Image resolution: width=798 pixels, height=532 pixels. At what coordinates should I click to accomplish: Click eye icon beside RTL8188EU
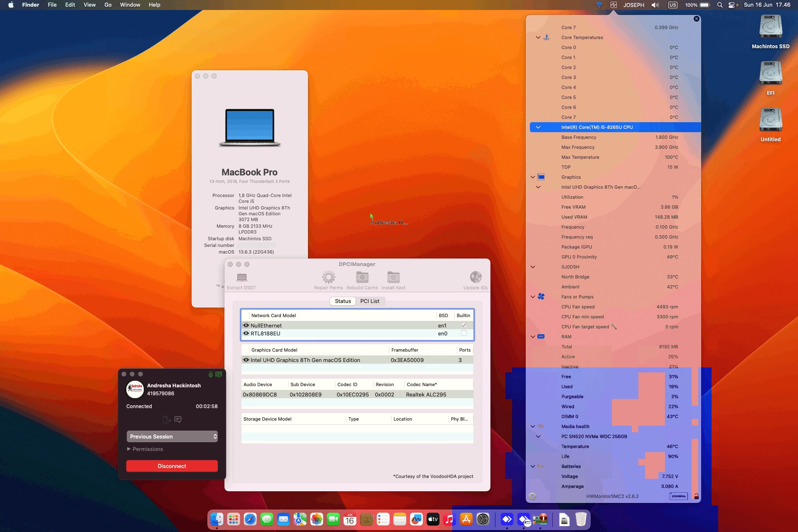click(246, 333)
